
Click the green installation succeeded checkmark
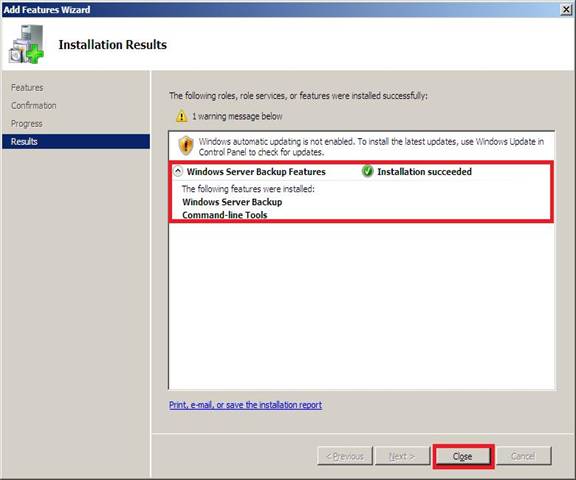367,172
